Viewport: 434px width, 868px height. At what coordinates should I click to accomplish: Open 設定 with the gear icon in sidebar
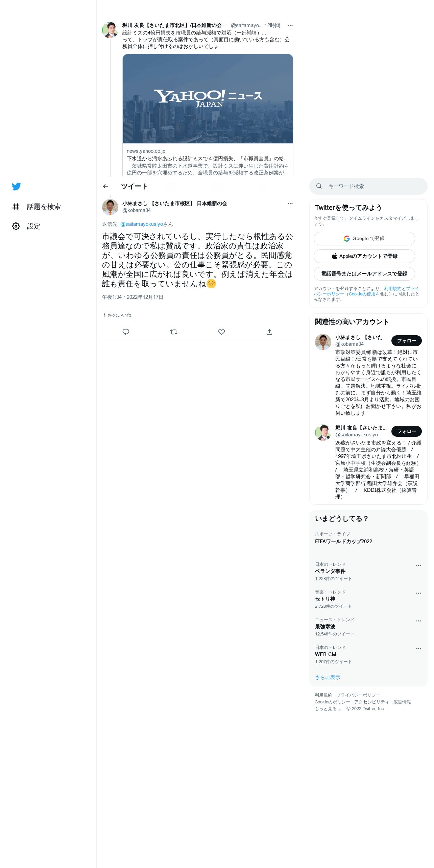tap(26, 226)
